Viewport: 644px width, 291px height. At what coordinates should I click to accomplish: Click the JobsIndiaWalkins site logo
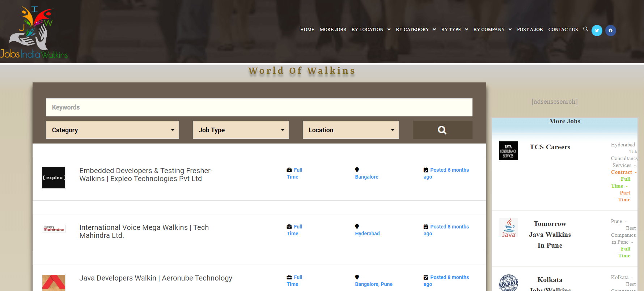point(34,32)
